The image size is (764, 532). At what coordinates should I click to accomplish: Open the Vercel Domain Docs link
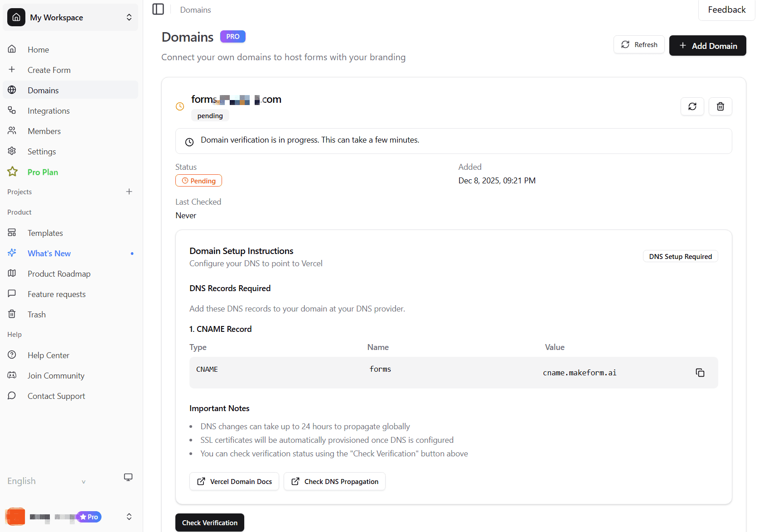234,481
